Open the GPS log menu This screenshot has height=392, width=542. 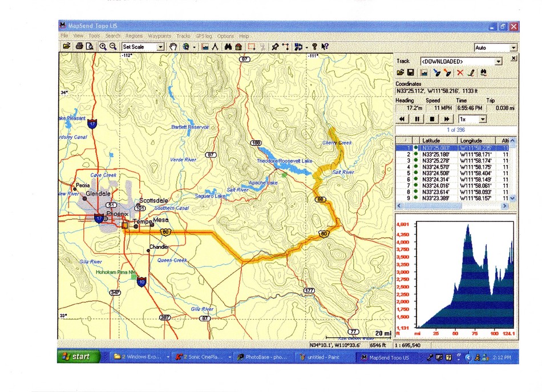tap(204, 35)
